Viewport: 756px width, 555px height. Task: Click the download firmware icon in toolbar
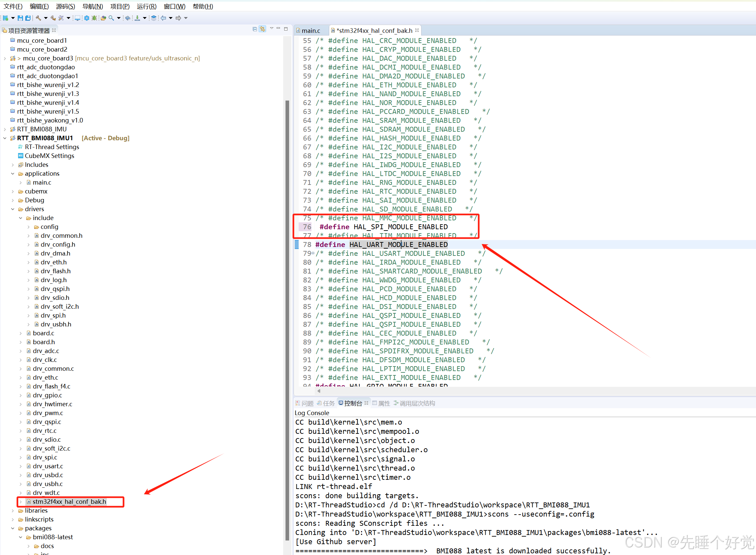[x=137, y=18]
